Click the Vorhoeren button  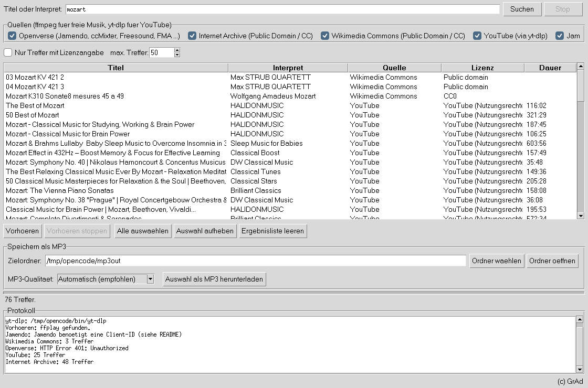coord(22,231)
